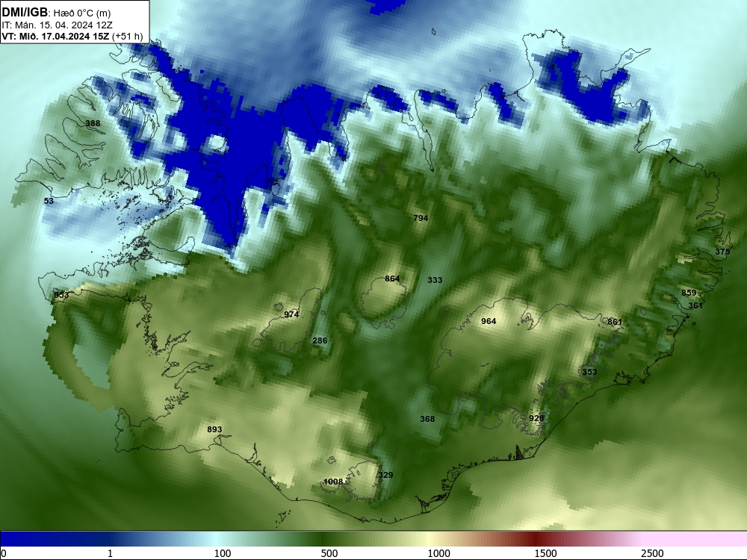The image size is (747, 560).
Task: Click the 2500 tick on the color scale
Action: coord(652,553)
